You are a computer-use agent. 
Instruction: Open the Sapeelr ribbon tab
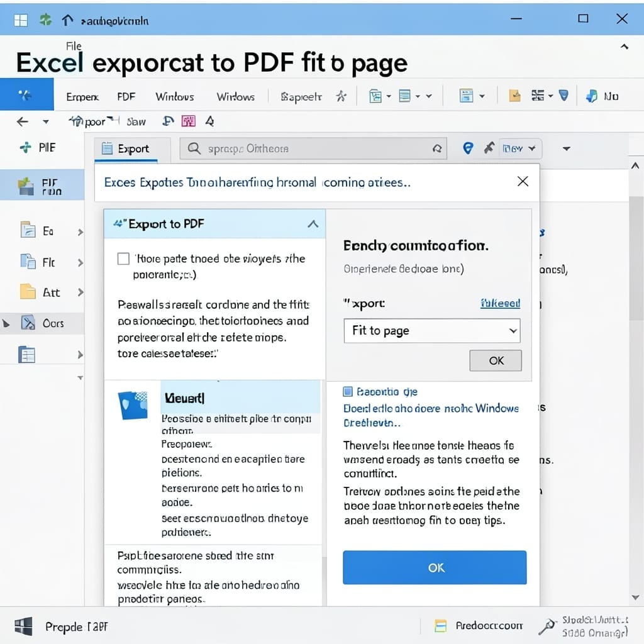(301, 97)
